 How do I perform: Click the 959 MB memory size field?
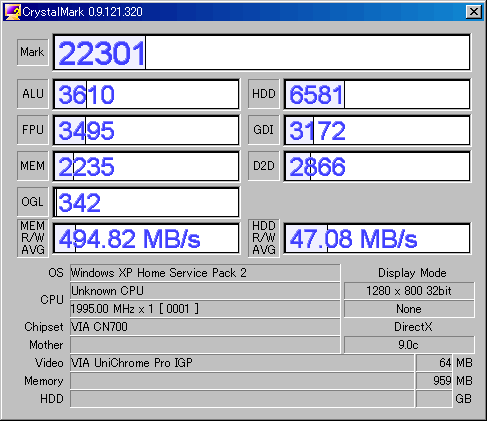[434, 381]
